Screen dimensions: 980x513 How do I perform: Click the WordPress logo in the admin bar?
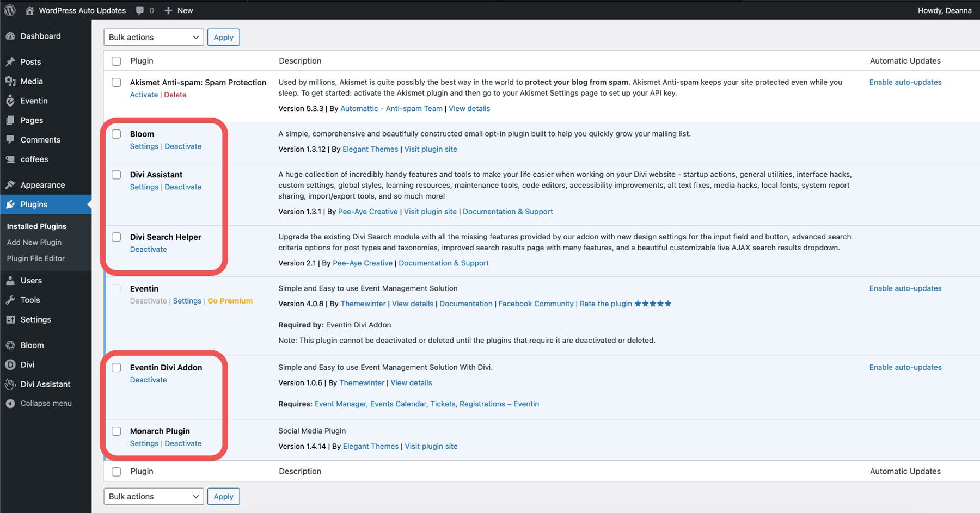point(9,10)
